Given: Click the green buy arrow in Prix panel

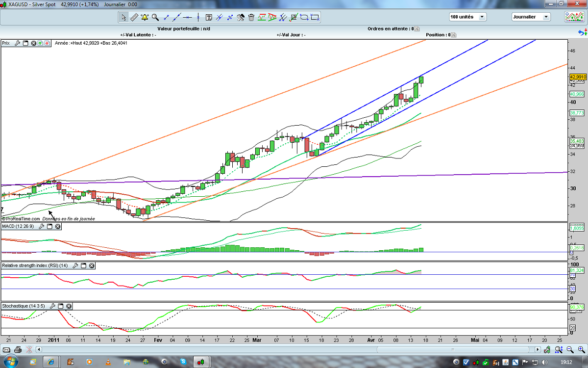Looking at the screenshot, I should [41, 43].
